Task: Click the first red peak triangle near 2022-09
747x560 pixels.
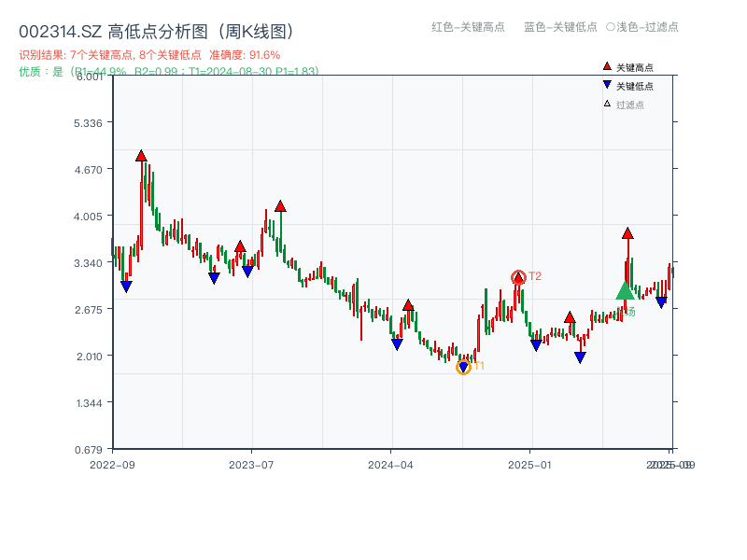Action: pyautogui.click(x=141, y=156)
